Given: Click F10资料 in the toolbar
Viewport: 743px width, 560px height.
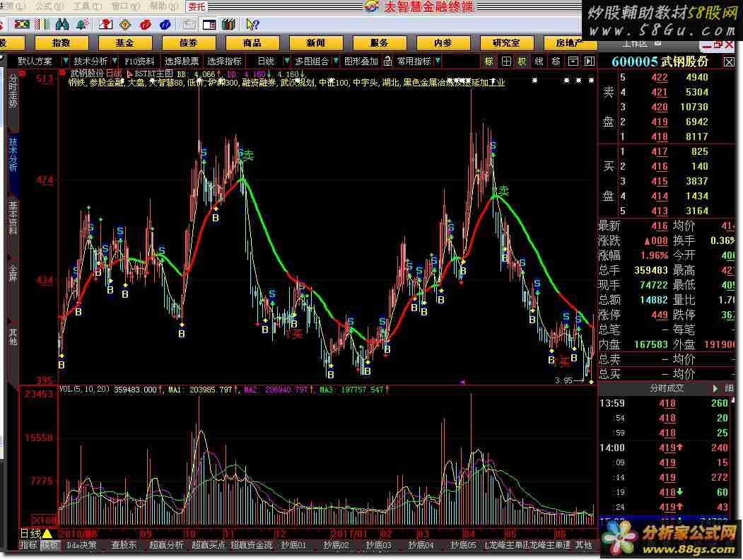Looking at the screenshot, I should point(139,61).
